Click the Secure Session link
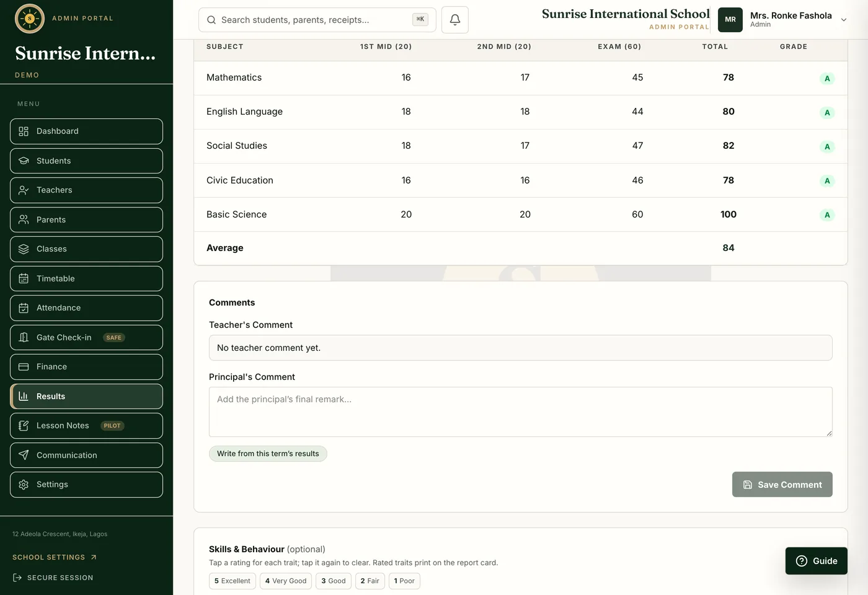 click(53, 578)
